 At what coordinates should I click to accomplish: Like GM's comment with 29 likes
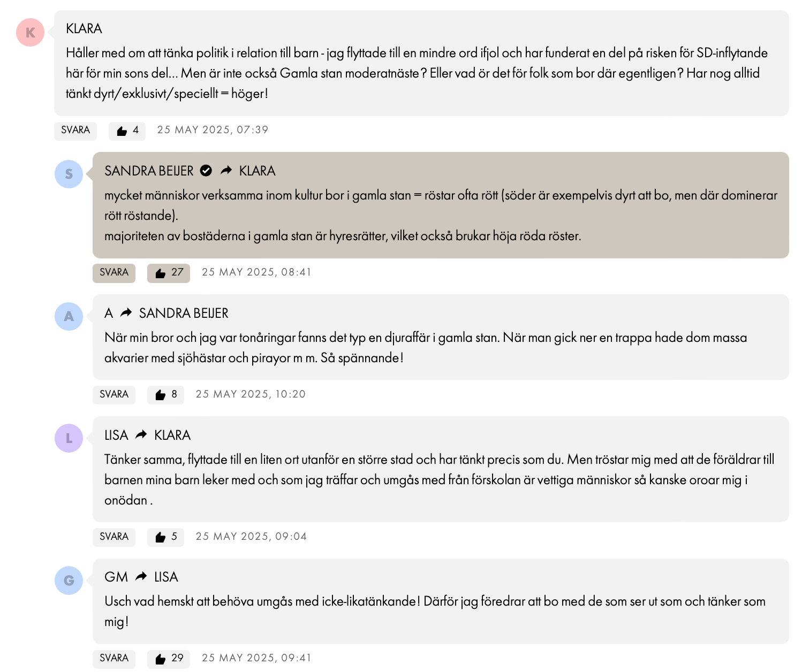click(168, 659)
